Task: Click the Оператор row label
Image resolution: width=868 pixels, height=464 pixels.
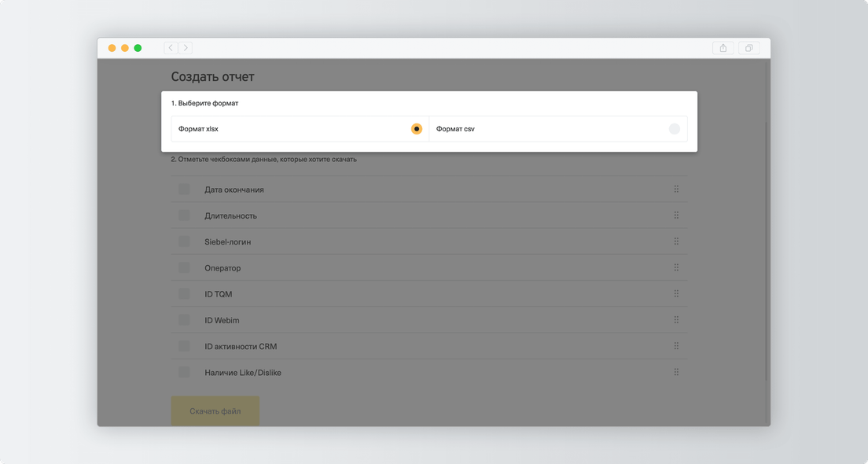Action: point(223,268)
